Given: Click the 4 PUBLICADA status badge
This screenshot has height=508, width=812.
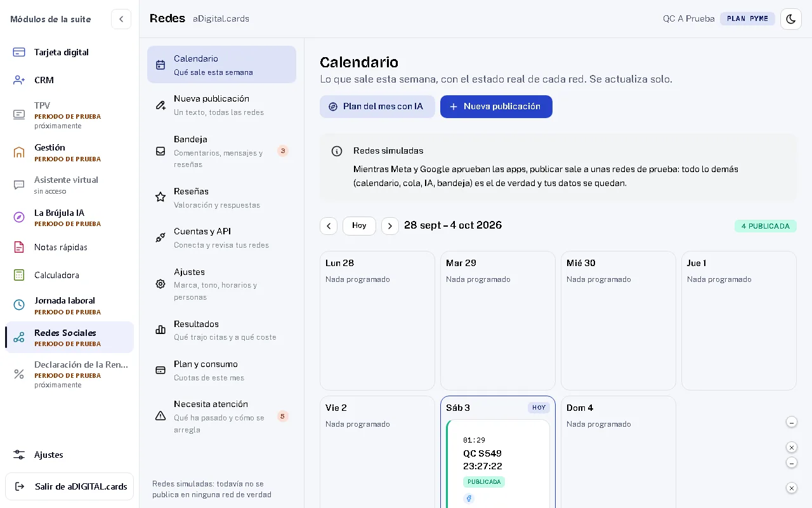Looking at the screenshot, I should (766, 226).
